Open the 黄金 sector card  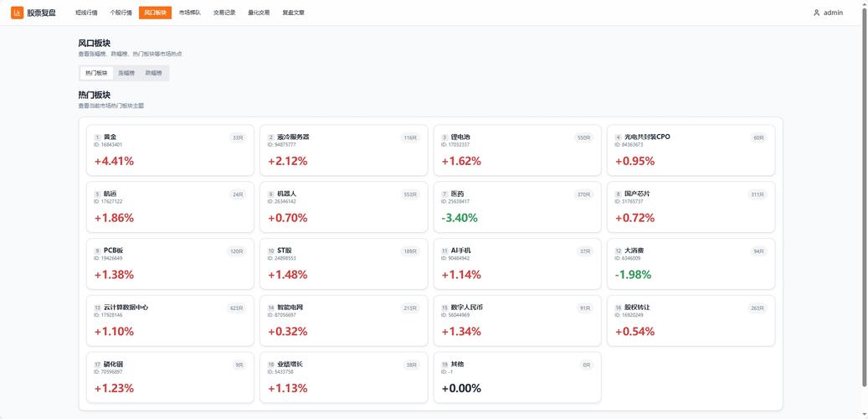(x=170, y=150)
